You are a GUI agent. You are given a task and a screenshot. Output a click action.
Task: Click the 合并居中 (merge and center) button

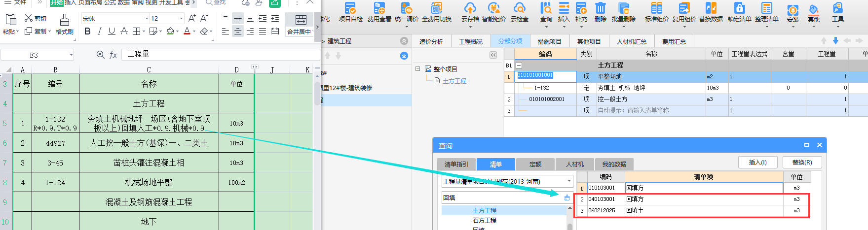pos(301,24)
